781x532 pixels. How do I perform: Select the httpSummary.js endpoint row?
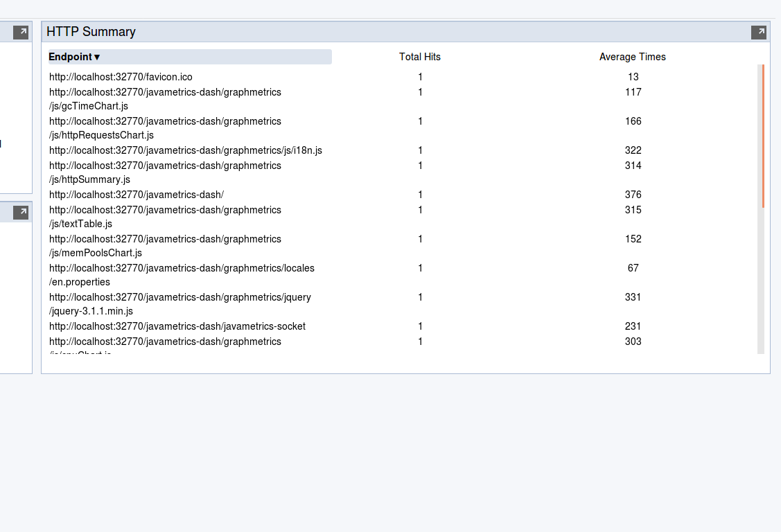click(164, 172)
